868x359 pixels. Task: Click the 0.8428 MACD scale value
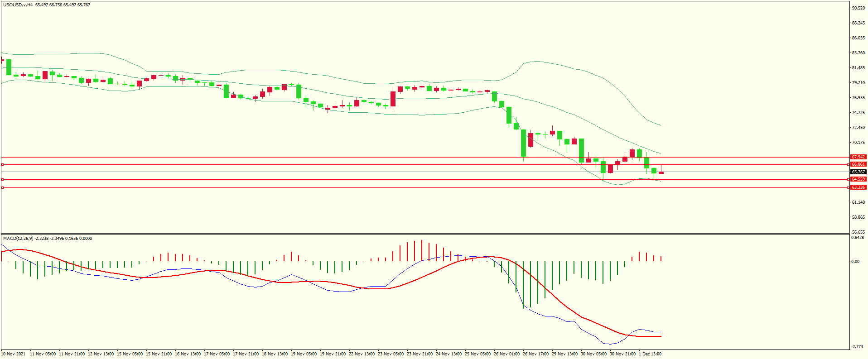pos(858,238)
